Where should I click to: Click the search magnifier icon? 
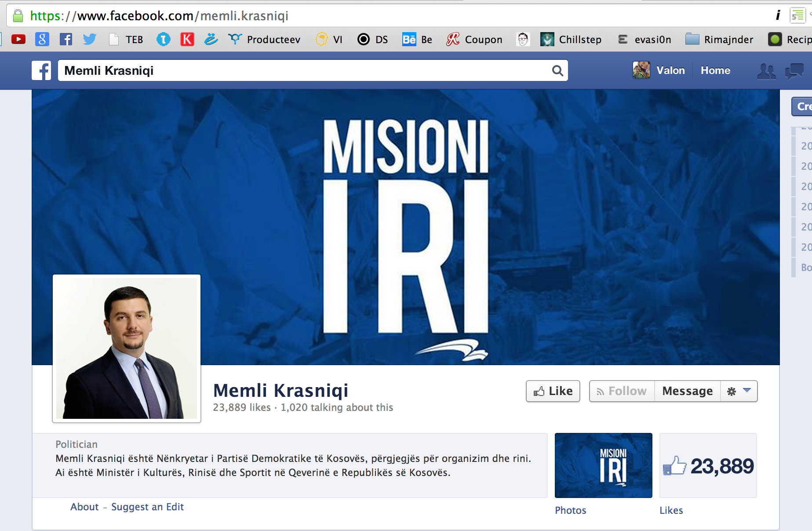(557, 70)
